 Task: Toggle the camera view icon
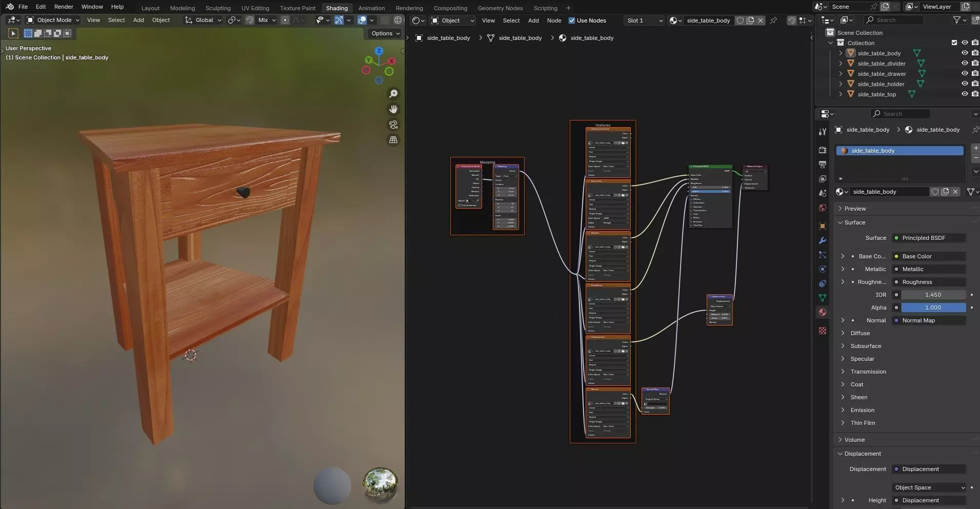coord(393,125)
